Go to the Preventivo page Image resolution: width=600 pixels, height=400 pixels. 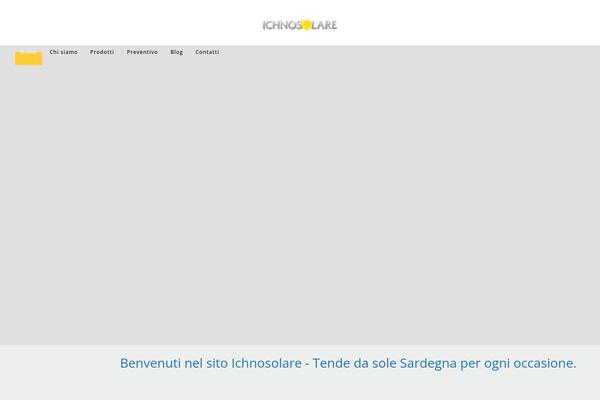tap(142, 52)
